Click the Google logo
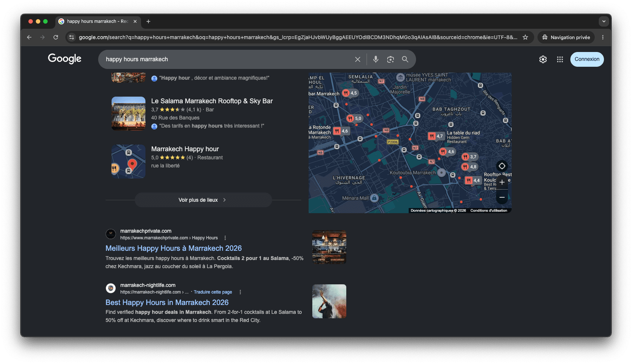Image resolution: width=632 pixels, height=364 pixels. click(x=65, y=59)
